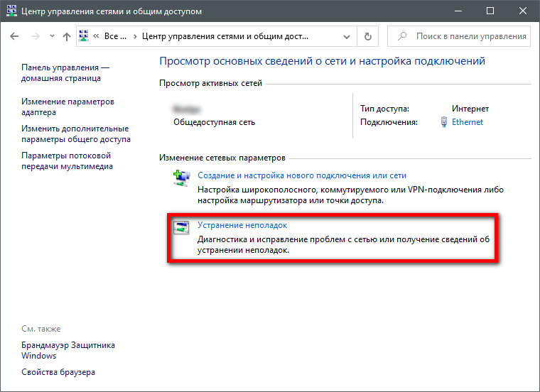Open recent locations dropdown arrow
The image size is (540, 392).
[x=52, y=36]
